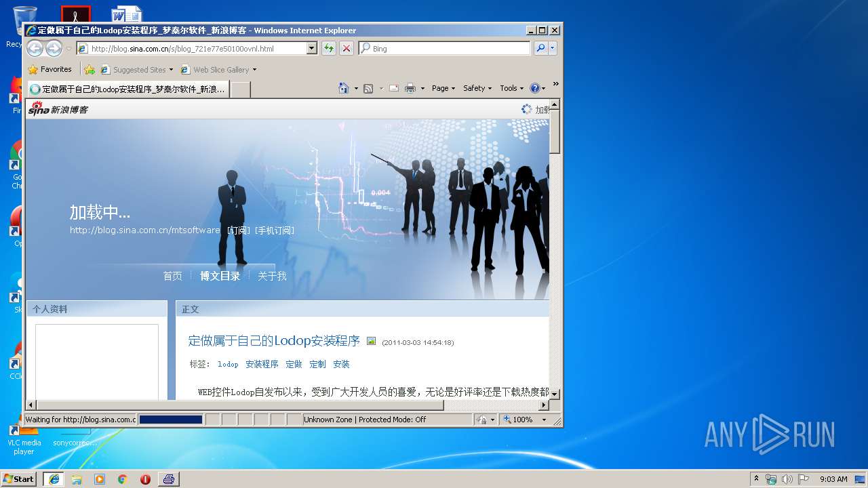Open the IE Help question mark icon
The height and width of the screenshot is (488, 868).
pyautogui.click(x=534, y=88)
